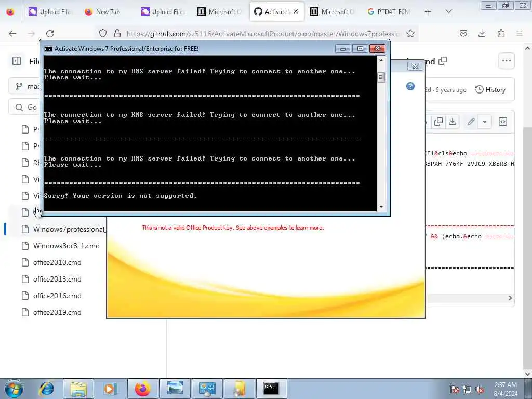Click the GitHub address bar URL
Image resolution: width=532 pixels, height=399 pixels.
[x=263, y=34]
